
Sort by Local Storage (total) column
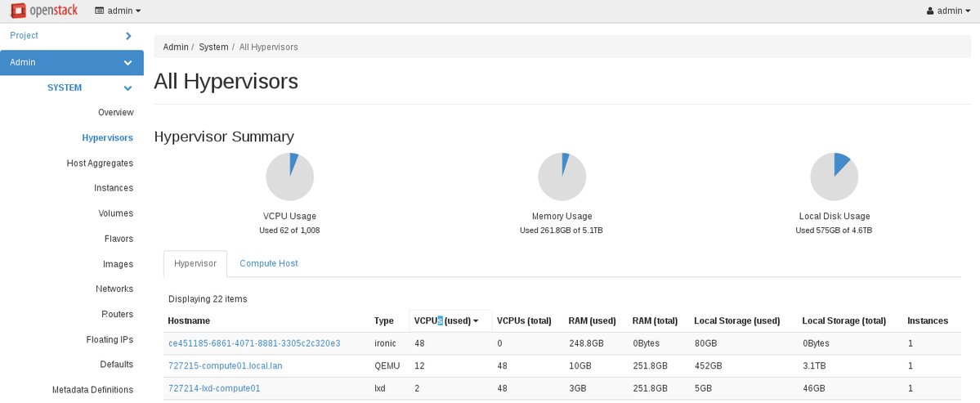click(844, 321)
